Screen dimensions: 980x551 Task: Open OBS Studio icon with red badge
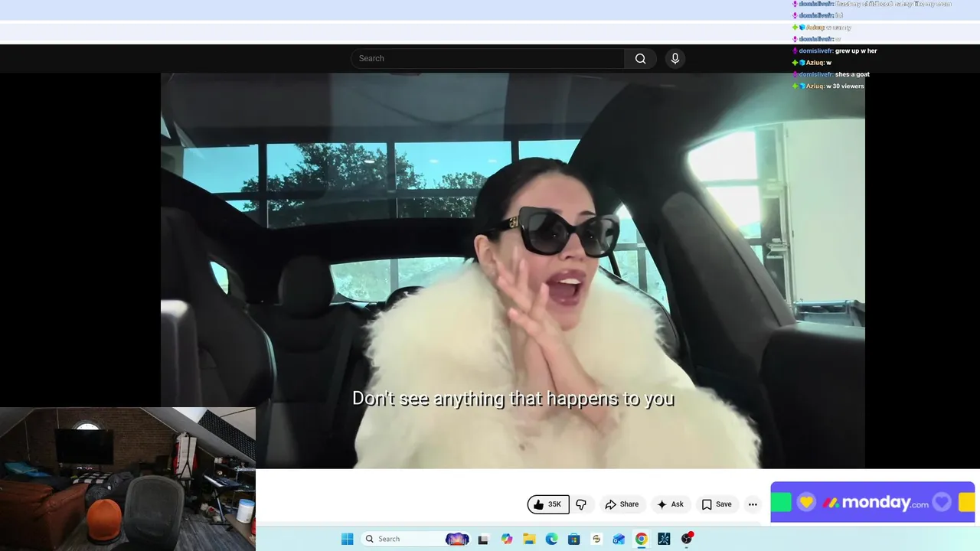click(x=687, y=539)
